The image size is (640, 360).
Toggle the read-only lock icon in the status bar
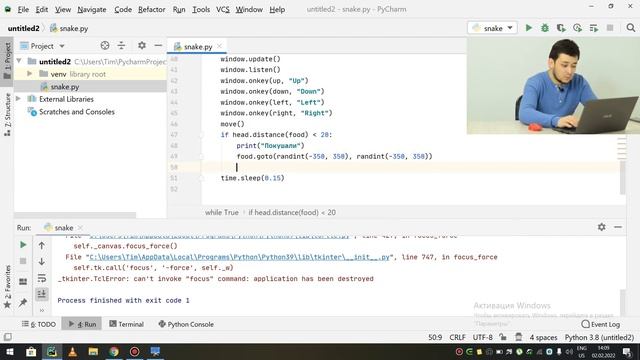[x=503, y=337]
